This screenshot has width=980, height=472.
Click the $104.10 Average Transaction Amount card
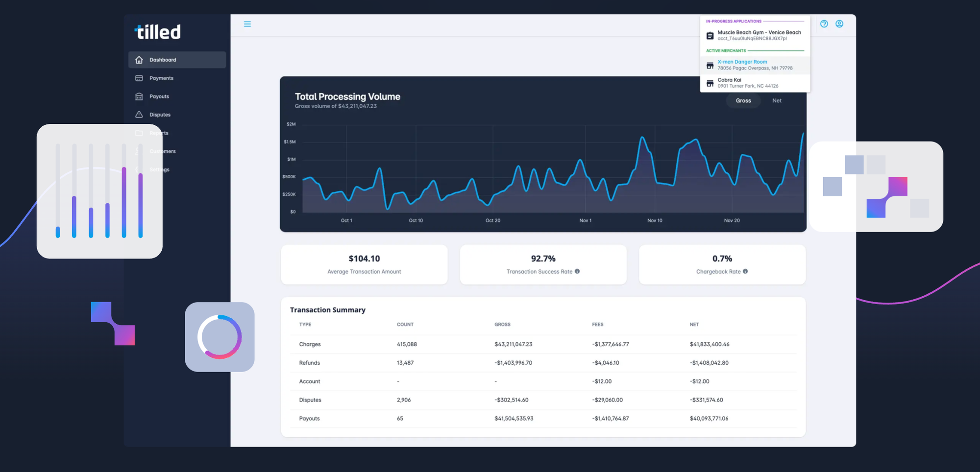click(x=364, y=264)
